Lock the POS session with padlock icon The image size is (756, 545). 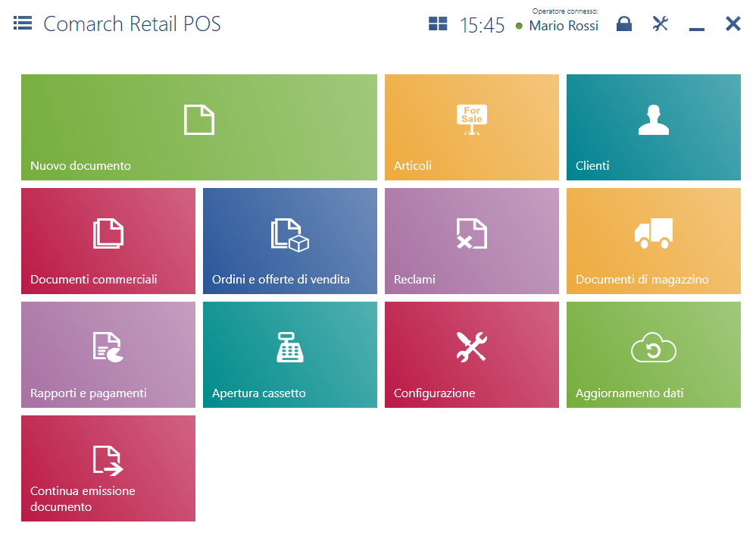point(624,23)
